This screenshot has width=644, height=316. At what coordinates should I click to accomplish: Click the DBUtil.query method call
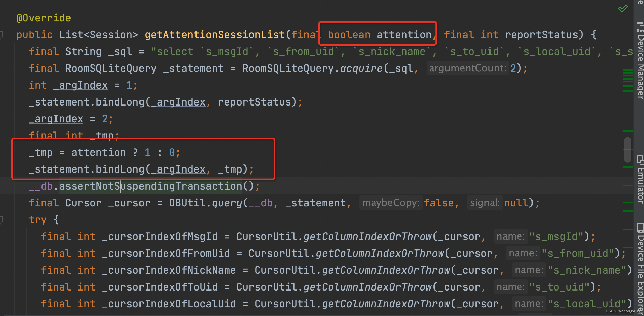206,203
